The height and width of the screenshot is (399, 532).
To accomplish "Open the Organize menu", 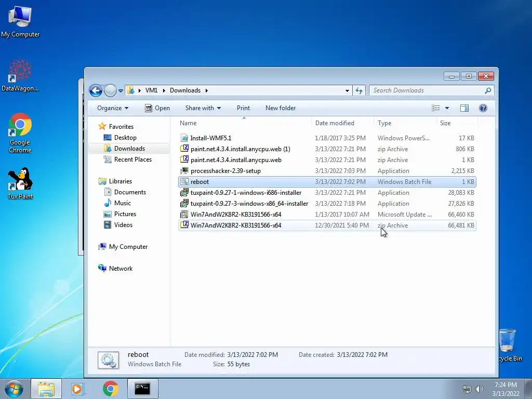I will 113,108.
